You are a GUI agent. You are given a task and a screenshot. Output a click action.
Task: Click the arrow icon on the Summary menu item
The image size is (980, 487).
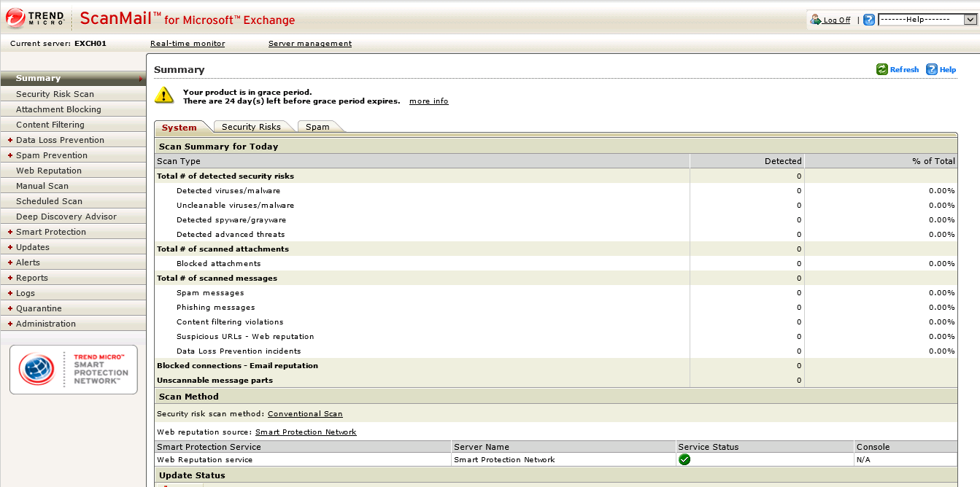(140, 79)
